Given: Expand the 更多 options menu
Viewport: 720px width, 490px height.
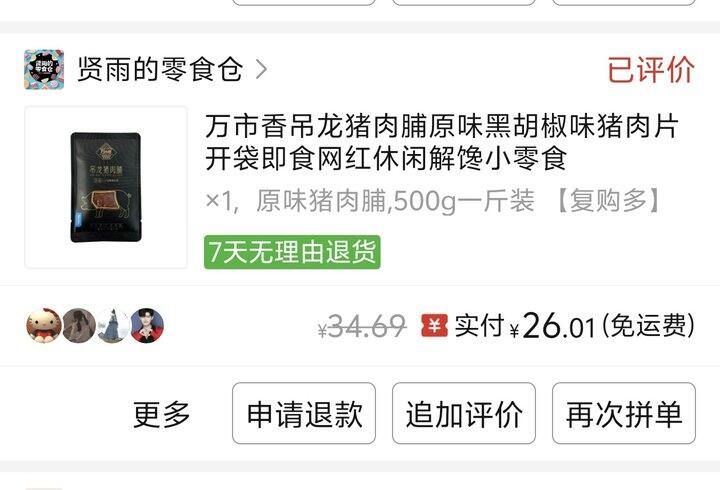Looking at the screenshot, I should point(162,414).
